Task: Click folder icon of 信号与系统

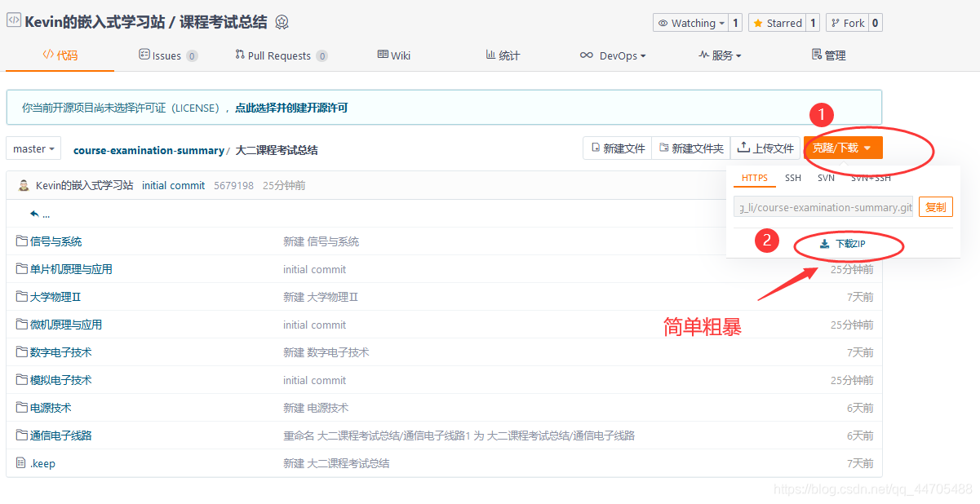Action: point(21,241)
